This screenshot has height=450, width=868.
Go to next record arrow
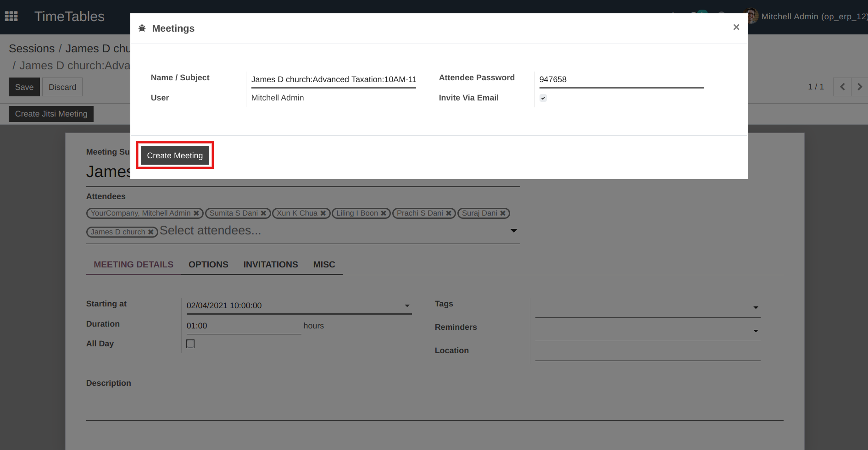coord(859,87)
